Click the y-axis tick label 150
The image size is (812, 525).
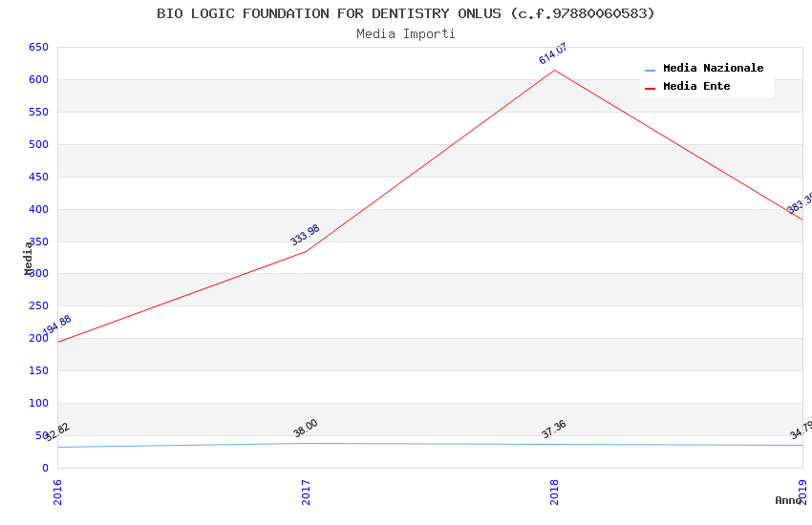click(x=38, y=371)
